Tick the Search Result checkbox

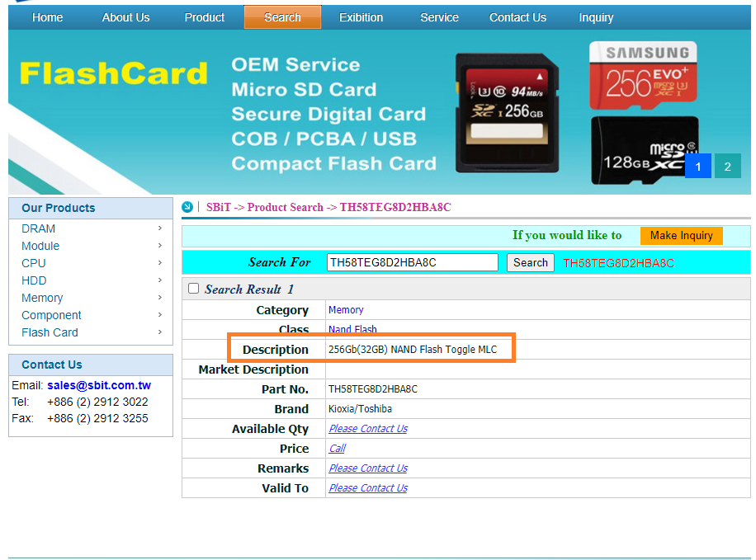point(194,289)
